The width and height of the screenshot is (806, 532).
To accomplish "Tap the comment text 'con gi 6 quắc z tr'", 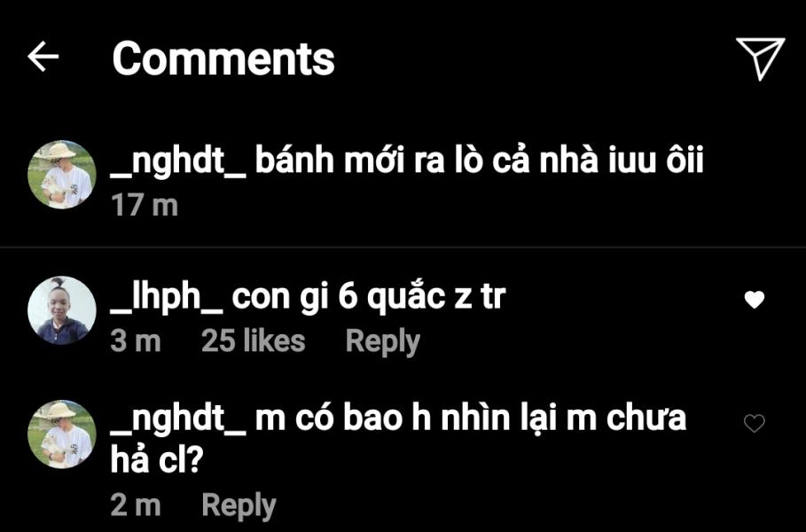I will (369, 298).
